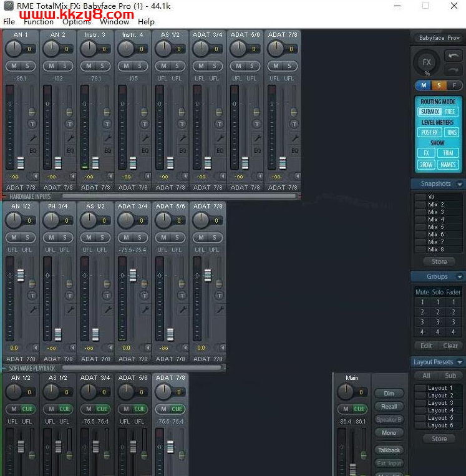Toggle global Solo master S button

point(439,85)
